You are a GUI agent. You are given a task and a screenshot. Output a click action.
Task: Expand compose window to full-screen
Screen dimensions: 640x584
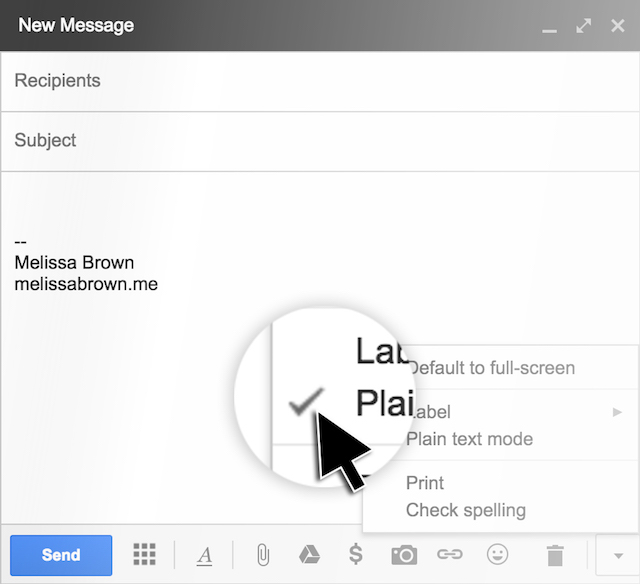(584, 26)
